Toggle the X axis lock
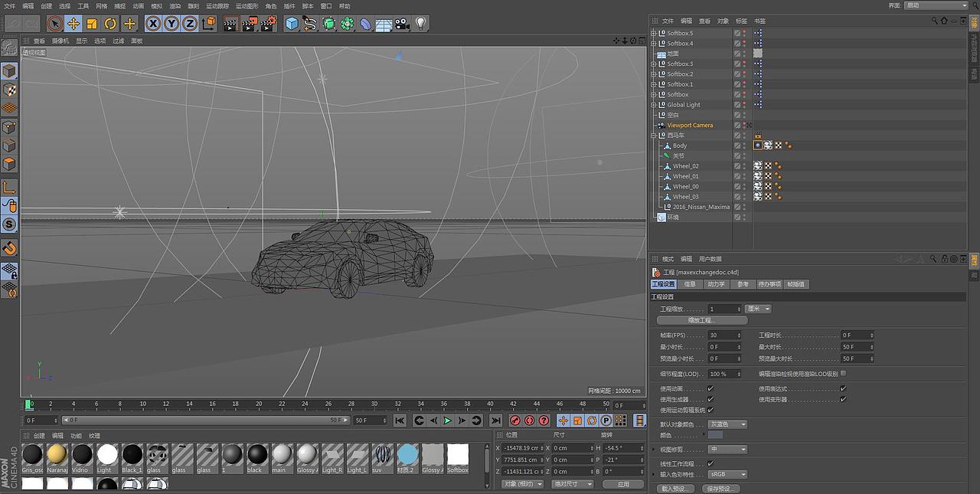The height and width of the screenshot is (494, 980). [153, 24]
